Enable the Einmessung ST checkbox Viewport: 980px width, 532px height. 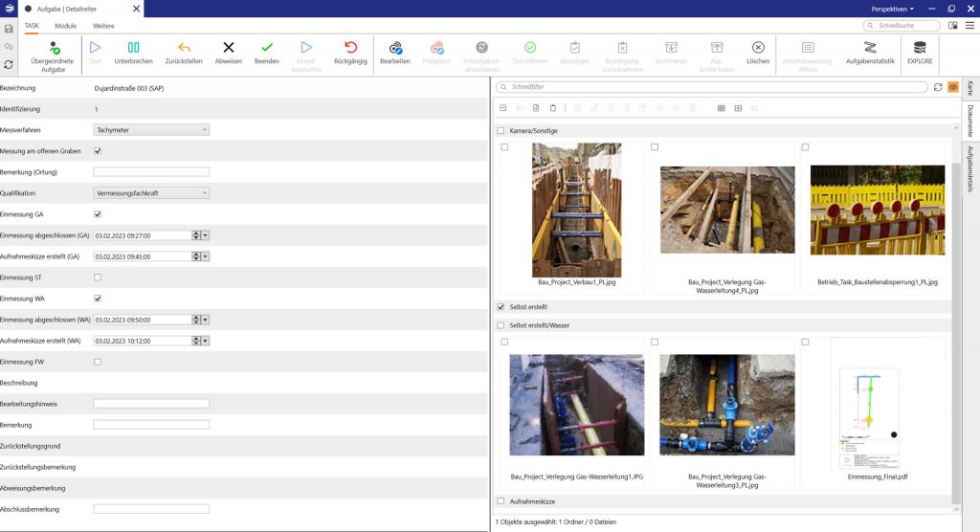point(98,277)
